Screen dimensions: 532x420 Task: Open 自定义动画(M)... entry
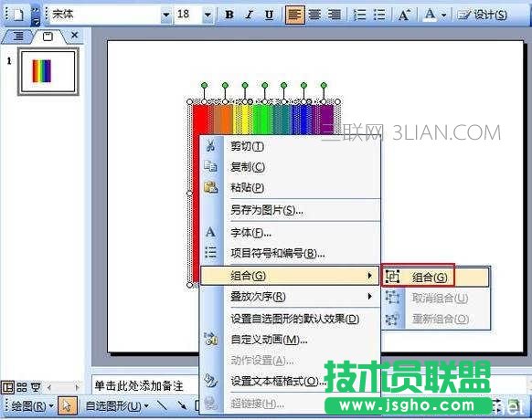[269, 340]
